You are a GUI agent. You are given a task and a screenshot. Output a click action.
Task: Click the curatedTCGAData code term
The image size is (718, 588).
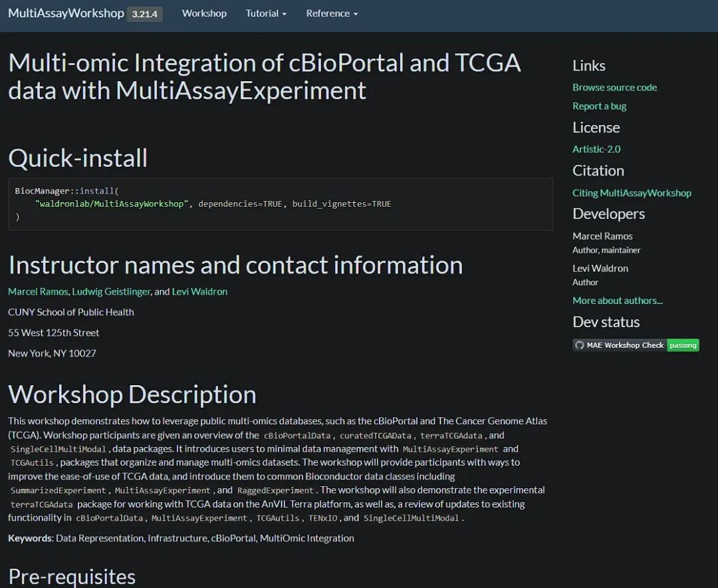[376, 436]
